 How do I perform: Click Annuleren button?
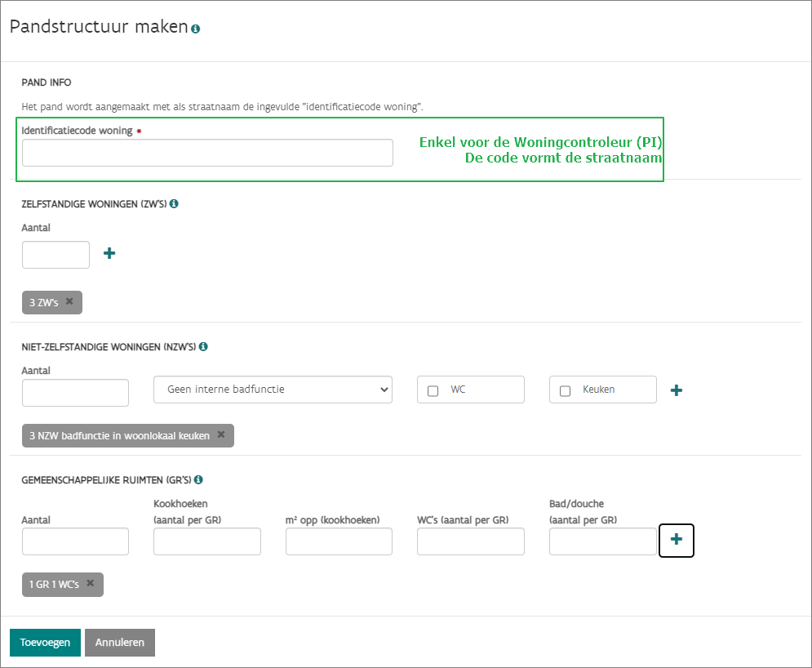coord(120,642)
